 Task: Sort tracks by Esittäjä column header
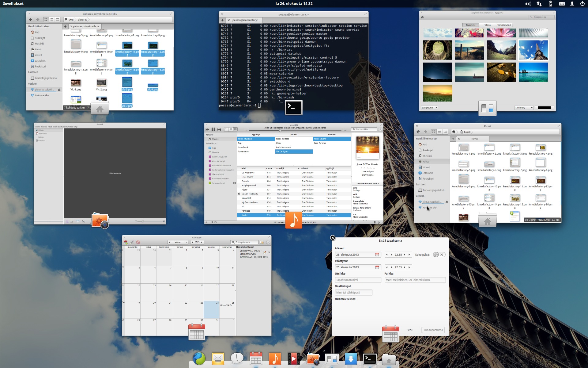tap(287, 168)
